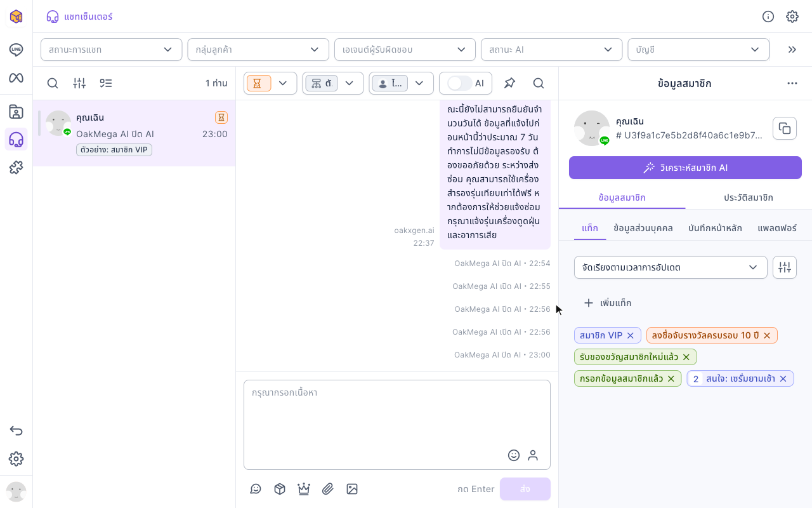
Task: Expand the กลุ่มลูกค้า filter dropdown
Action: [x=258, y=50]
